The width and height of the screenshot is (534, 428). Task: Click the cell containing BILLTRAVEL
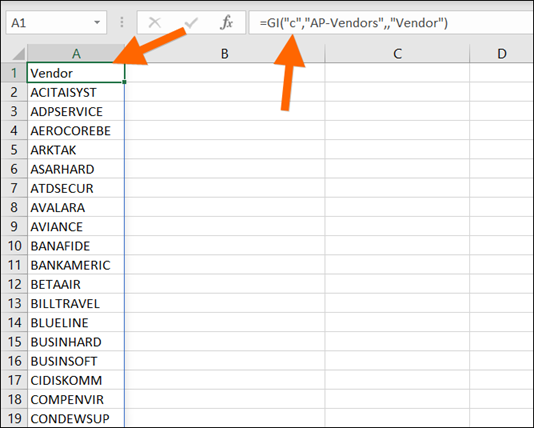pos(76,303)
